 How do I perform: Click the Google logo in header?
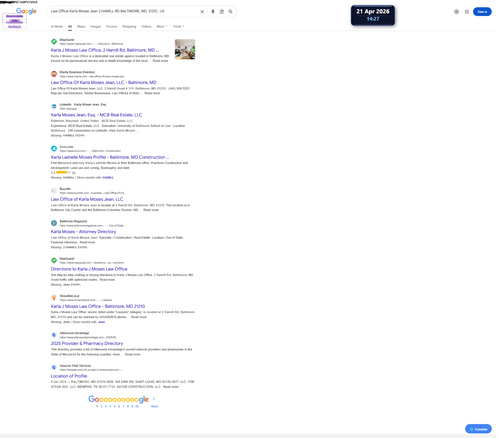26,11
